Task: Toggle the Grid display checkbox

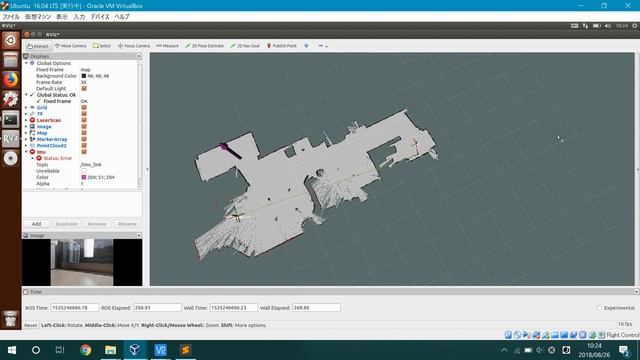Action: (84, 108)
